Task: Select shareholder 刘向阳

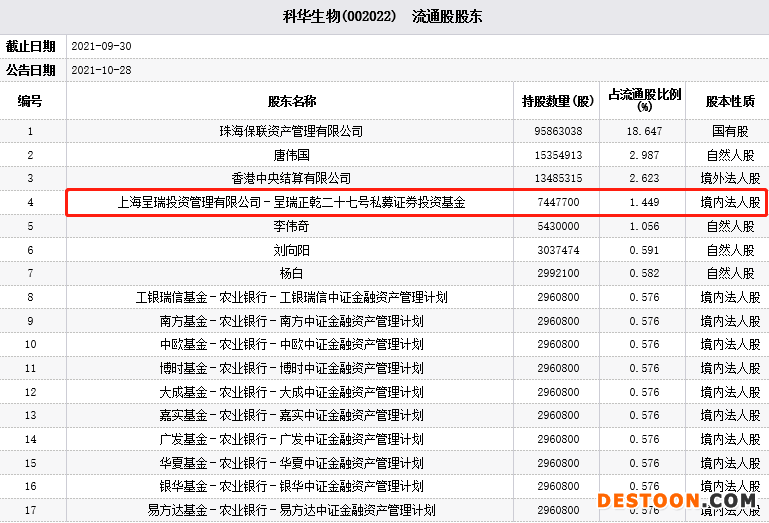Action: coord(291,250)
